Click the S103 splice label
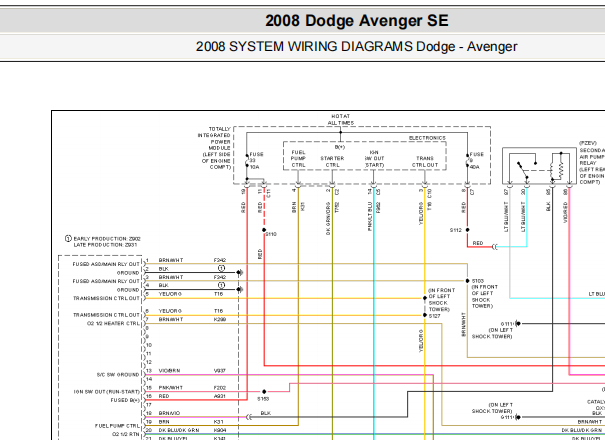 click(x=478, y=281)
